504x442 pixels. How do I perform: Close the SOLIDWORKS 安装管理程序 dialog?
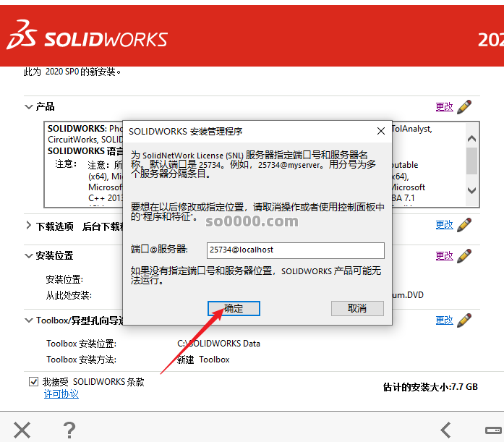click(381, 131)
